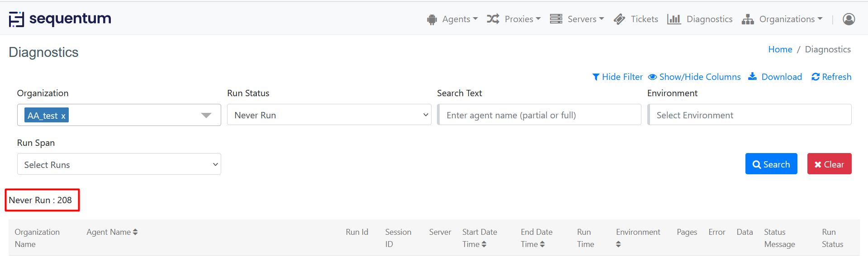Go to Tickets page
868x256 pixels.
636,19
